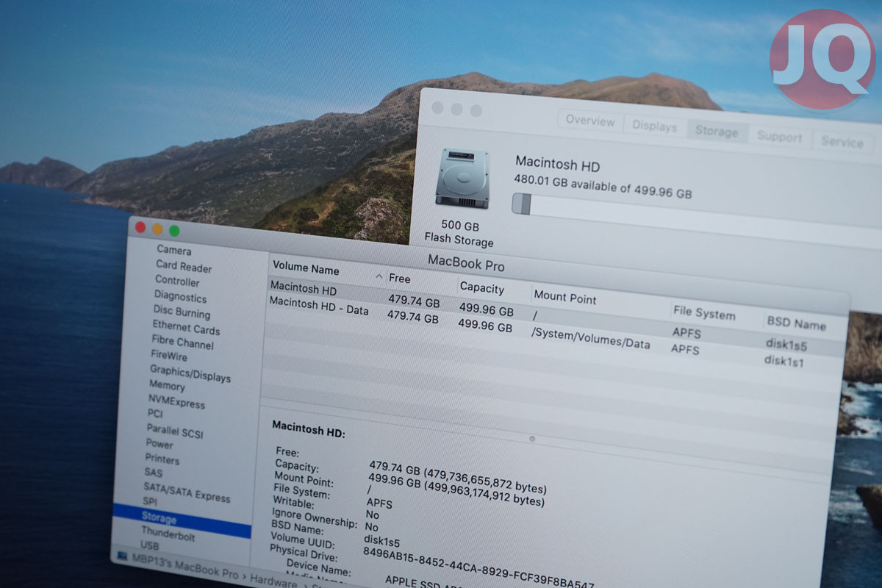The image size is (882, 588).
Task: Click 480.01 GB available of 499.96 GB text
Action: pos(603,187)
